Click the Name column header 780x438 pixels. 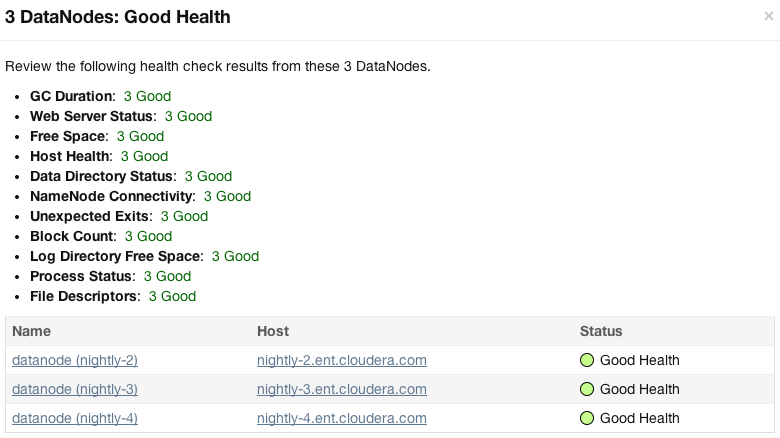[x=31, y=331]
